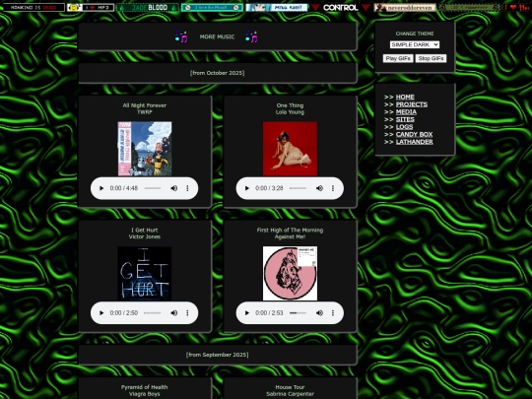This screenshot has height=399, width=532.
Task: Seek in the One Thing progress bar
Action: tap(298, 188)
